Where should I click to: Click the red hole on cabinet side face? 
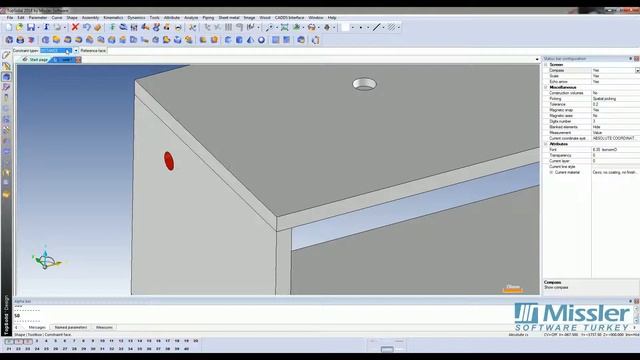pos(169,161)
